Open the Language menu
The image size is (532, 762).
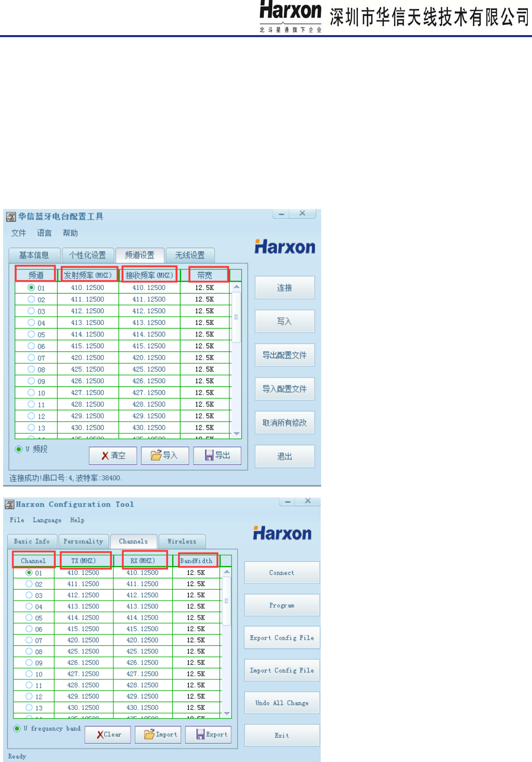point(47,520)
